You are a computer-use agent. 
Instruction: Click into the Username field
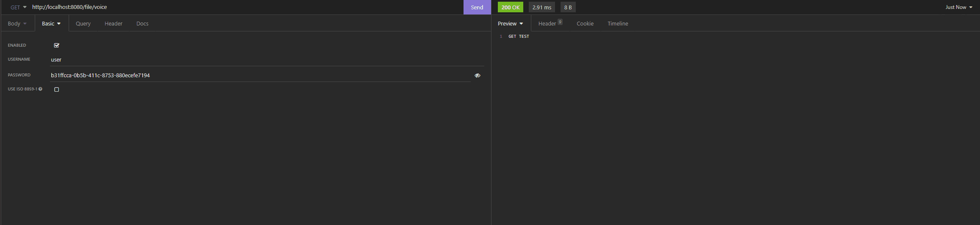pos(266,60)
